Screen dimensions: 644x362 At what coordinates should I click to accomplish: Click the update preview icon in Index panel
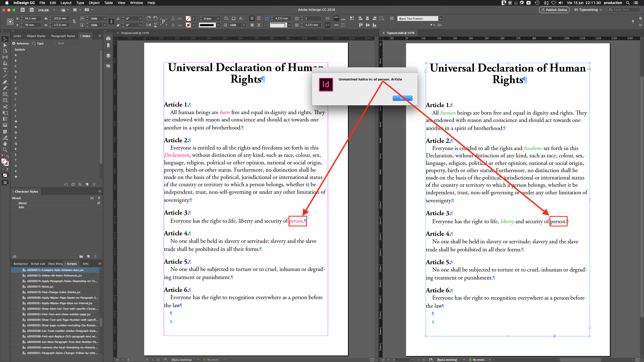(73, 184)
